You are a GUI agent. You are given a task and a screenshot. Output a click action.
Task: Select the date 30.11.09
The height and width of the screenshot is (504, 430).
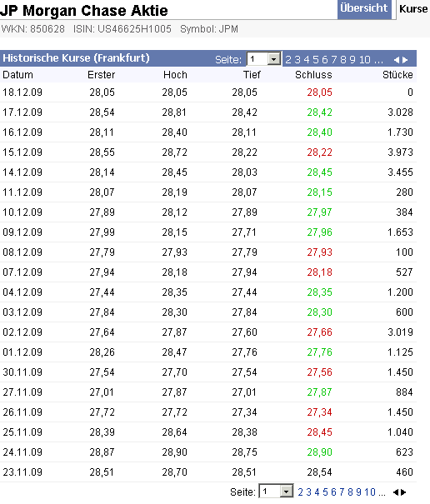point(22,372)
